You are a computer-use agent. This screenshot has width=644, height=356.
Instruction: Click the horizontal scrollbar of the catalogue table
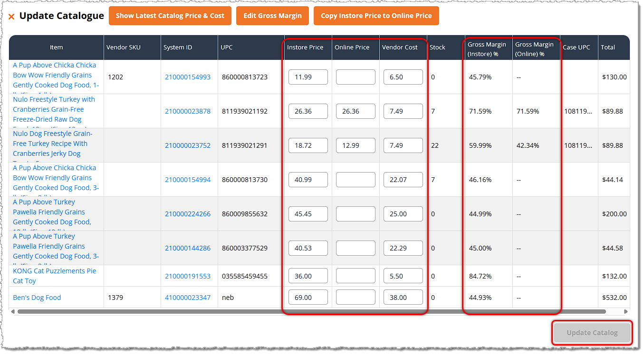[311, 312]
